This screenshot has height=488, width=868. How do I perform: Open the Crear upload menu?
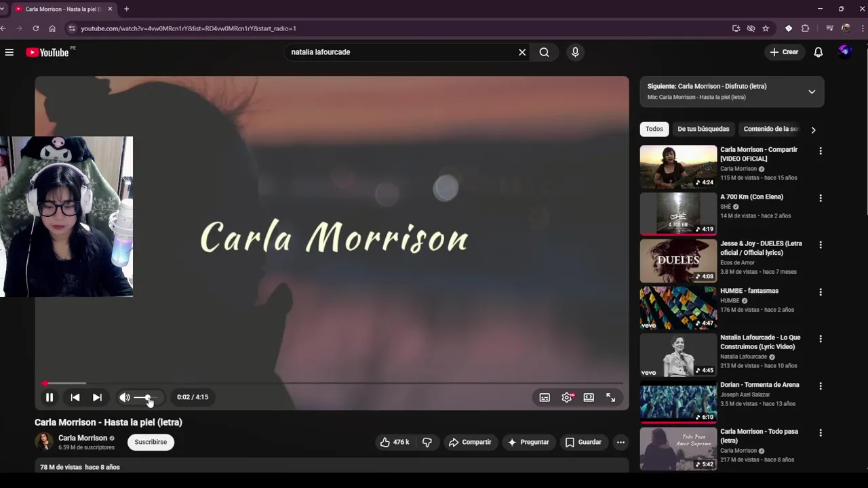click(x=784, y=52)
